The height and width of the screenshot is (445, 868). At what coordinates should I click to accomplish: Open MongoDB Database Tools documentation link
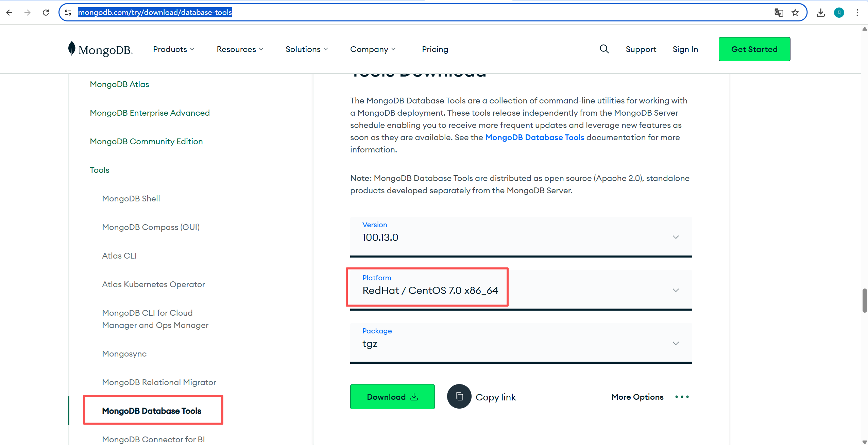(x=534, y=137)
